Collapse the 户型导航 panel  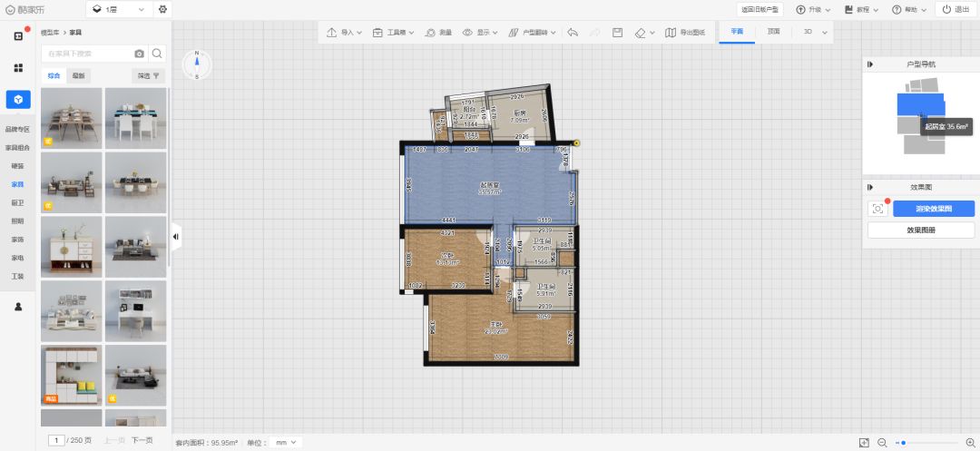pyautogui.click(x=870, y=64)
